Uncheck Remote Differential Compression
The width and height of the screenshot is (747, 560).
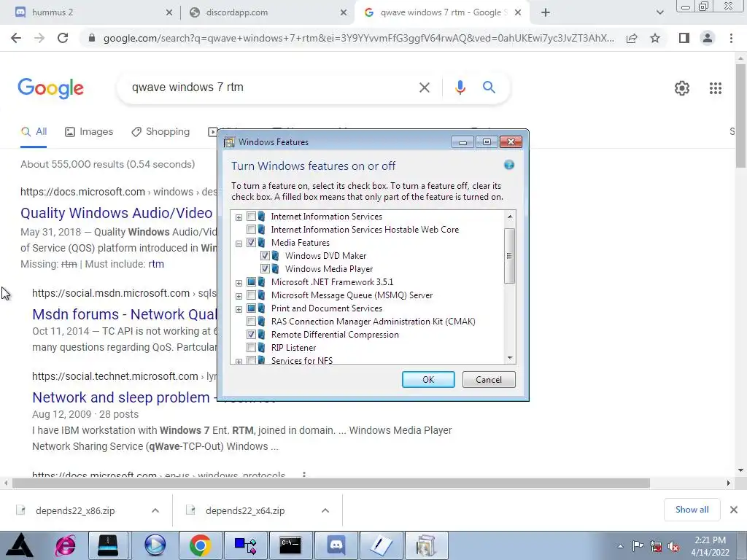tap(251, 335)
